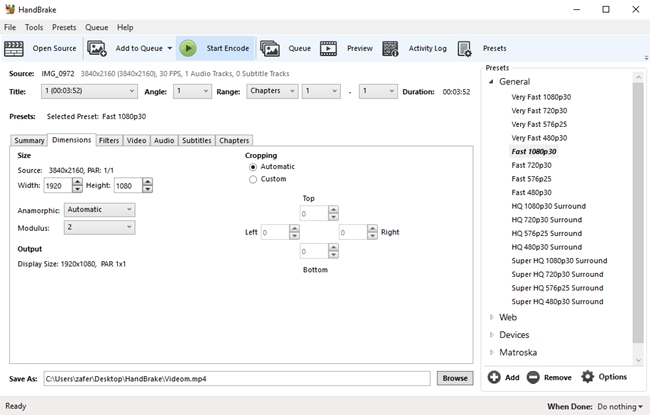The height and width of the screenshot is (415, 650).
Task: Switch to the Audio tab
Action: coord(164,141)
